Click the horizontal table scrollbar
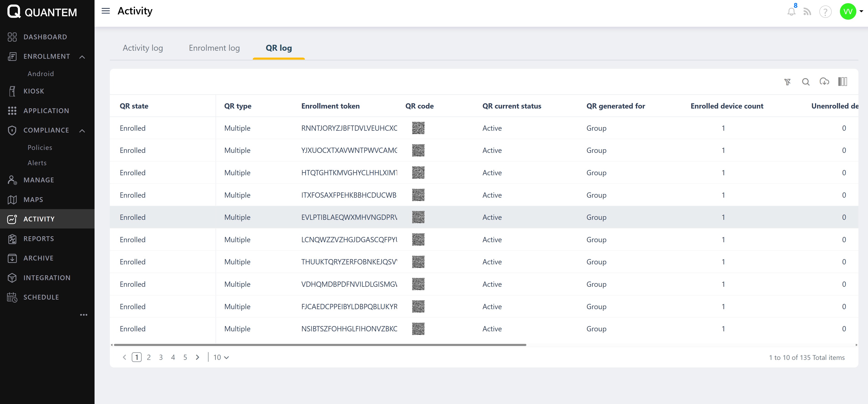This screenshot has height=404, width=868. [320, 345]
